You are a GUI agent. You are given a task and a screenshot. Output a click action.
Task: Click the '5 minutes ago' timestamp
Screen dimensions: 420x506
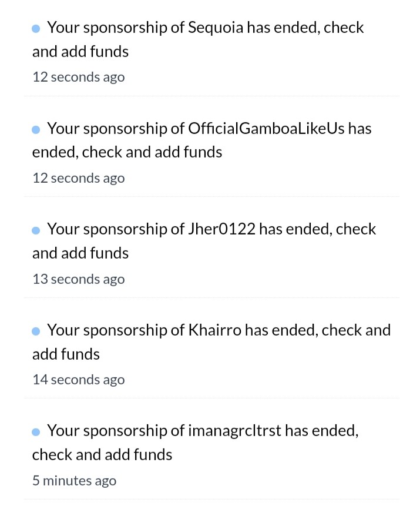[x=75, y=481]
